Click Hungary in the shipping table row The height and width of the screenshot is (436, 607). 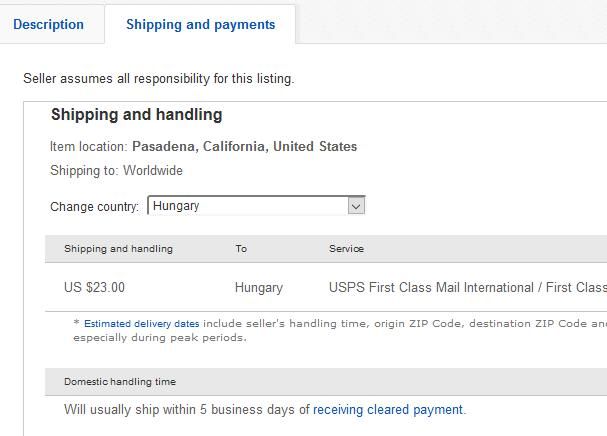pyautogui.click(x=258, y=288)
